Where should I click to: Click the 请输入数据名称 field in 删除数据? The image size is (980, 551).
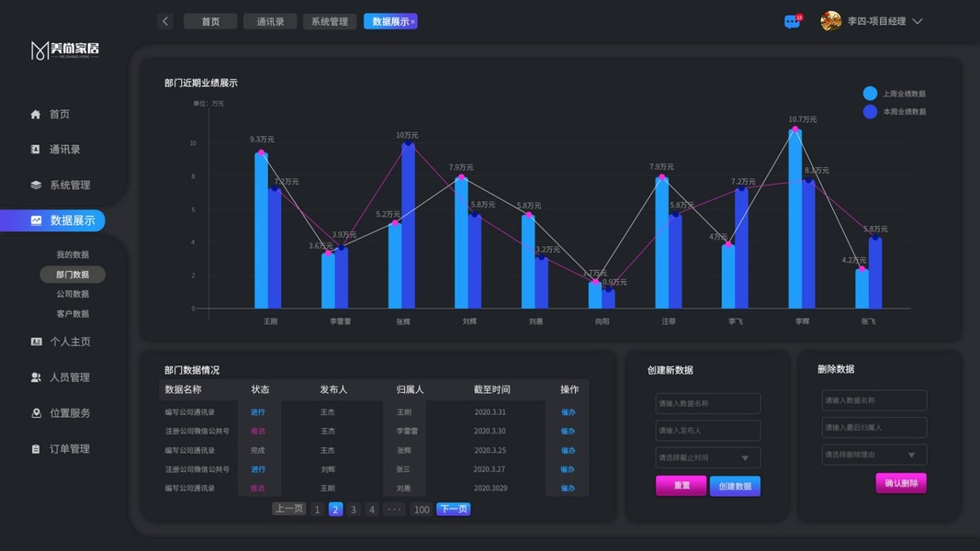[873, 400]
